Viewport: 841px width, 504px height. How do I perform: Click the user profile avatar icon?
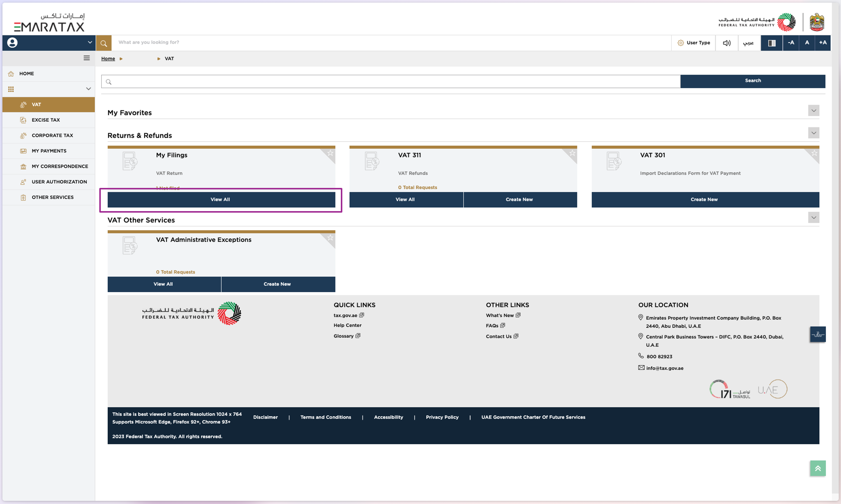click(12, 43)
